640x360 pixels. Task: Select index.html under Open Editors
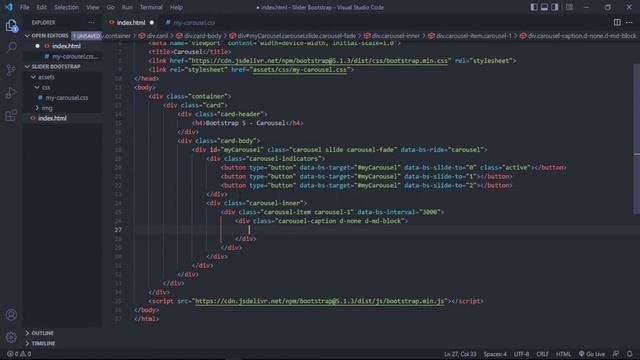pos(66,46)
